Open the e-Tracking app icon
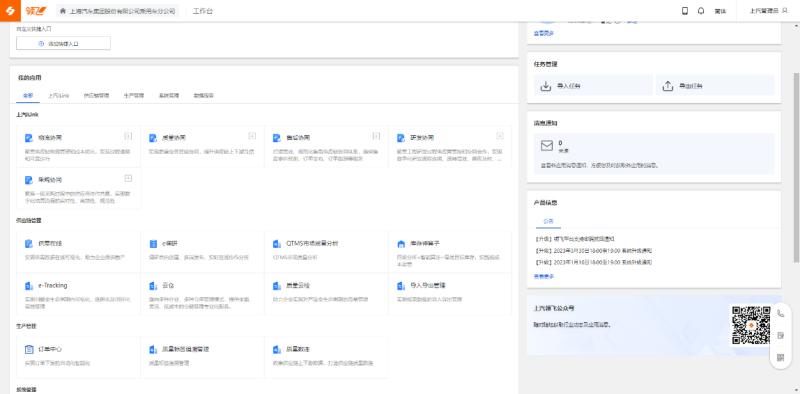This screenshot has width=800, height=394. (x=29, y=286)
